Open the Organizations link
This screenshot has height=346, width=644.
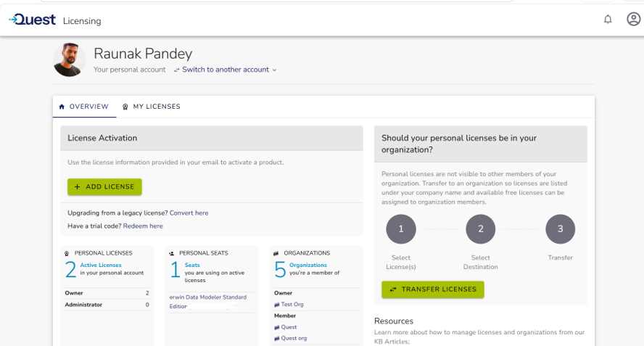pos(308,265)
